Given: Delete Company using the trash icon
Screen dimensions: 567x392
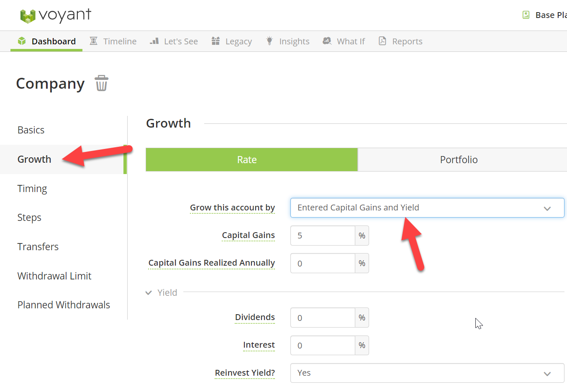Looking at the screenshot, I should pos(101,83).
